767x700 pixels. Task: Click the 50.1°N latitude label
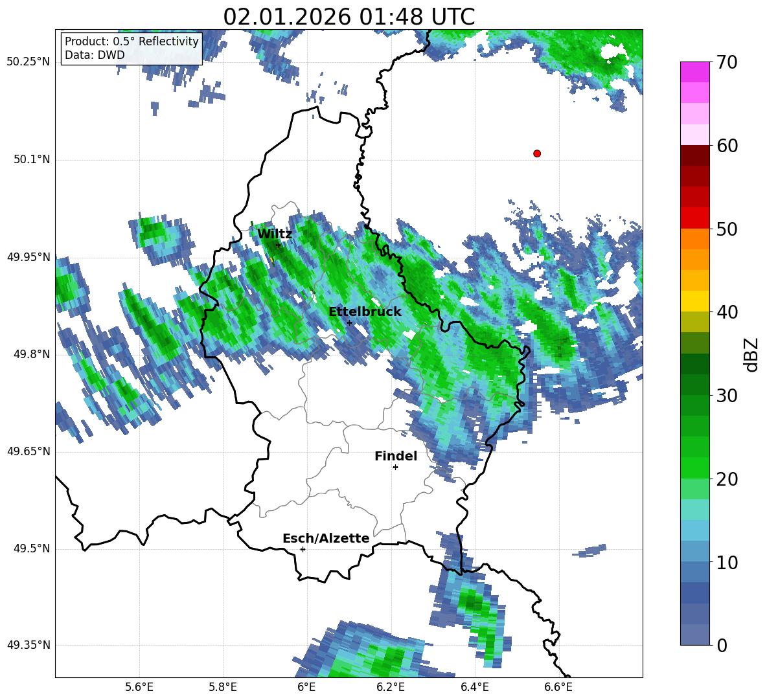pyautogui.click(x=32, y=159)
